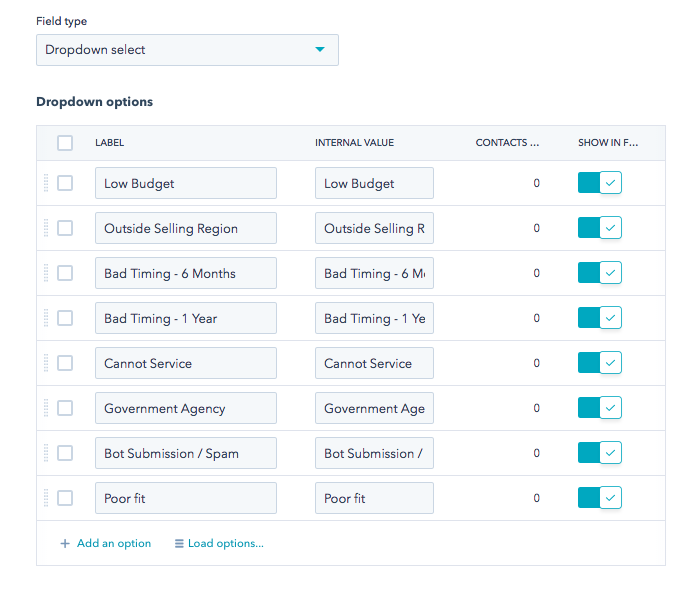Viewport: 687px width, 596px height.
Task: Click drag handle for Outside Selling Region
Action: (45, 228)
